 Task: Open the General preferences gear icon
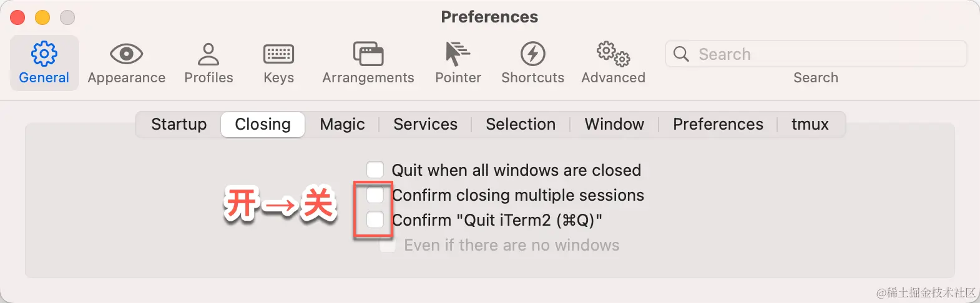pos(44,54)
